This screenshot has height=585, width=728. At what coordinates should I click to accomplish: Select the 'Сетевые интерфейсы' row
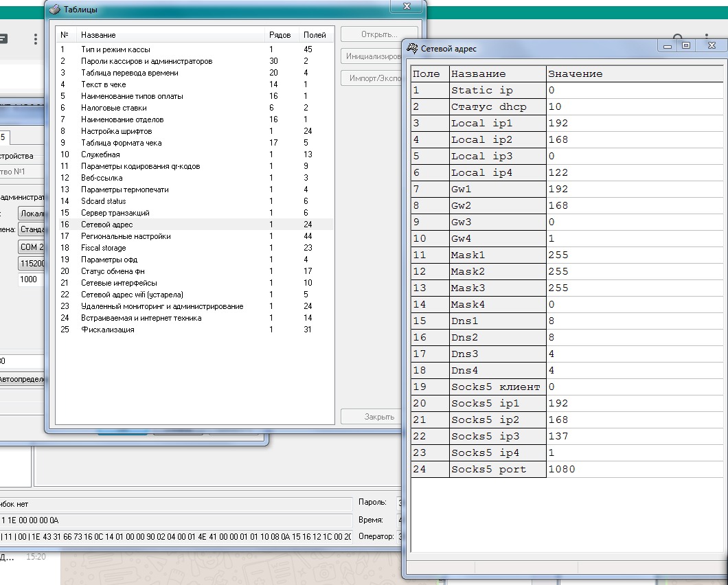[x=195, y=283]
